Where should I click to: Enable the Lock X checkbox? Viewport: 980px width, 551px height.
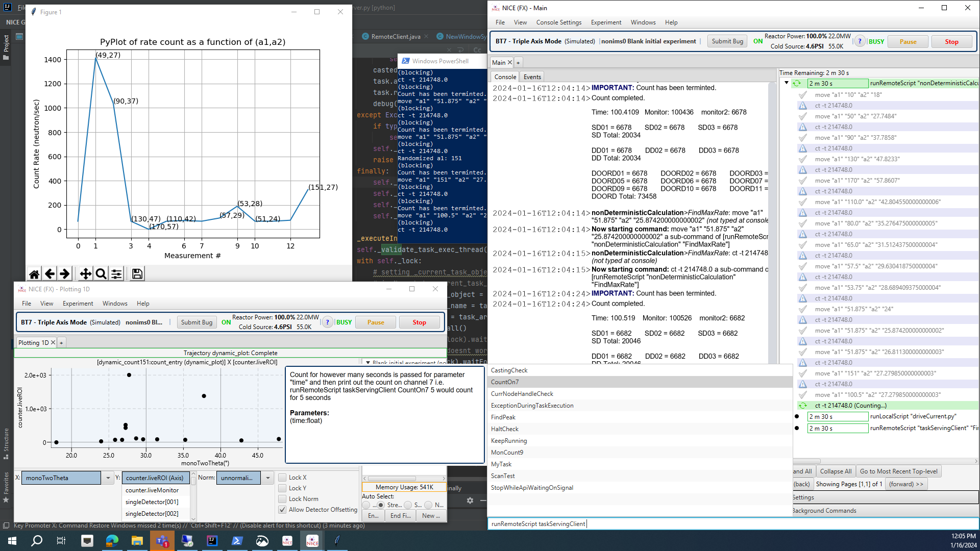coord(282,478)
